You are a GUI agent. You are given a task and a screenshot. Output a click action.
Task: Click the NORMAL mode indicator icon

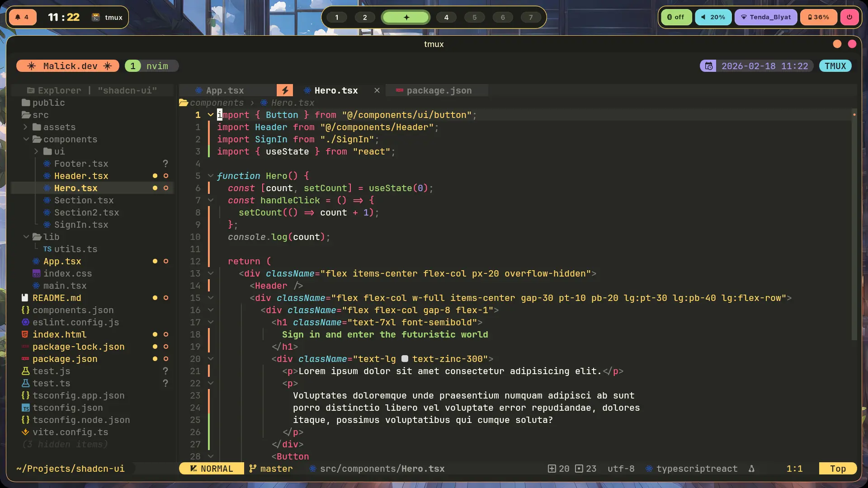(193, 469)
